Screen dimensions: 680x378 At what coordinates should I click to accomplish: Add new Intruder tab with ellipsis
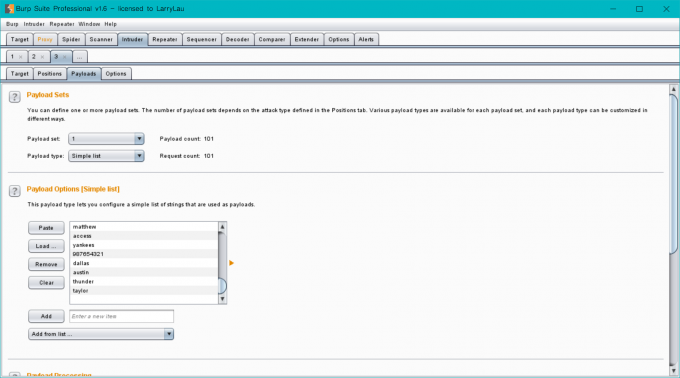click(80, 57)
